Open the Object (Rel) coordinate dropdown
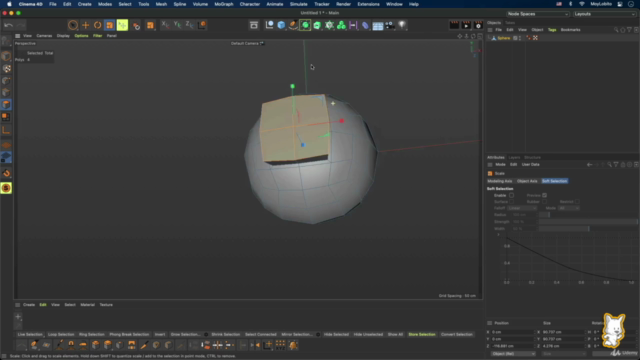The width and height of the screenshot is (640, 360). click(x=513, y=353)
